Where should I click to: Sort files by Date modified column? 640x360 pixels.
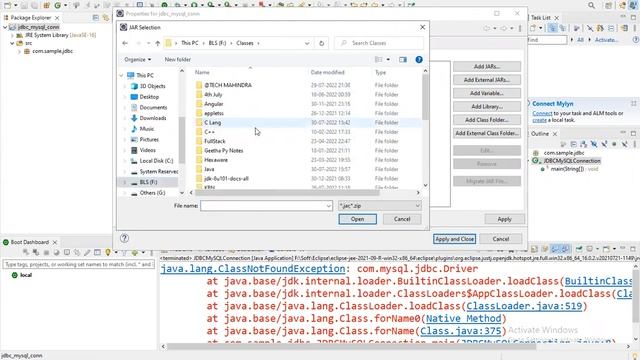point(327,72)
